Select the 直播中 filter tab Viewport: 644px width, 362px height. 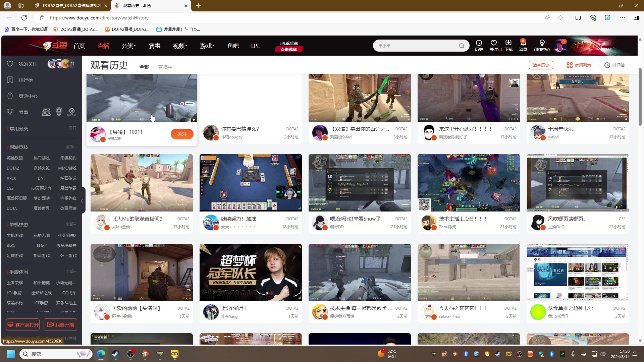pos(165,67)
